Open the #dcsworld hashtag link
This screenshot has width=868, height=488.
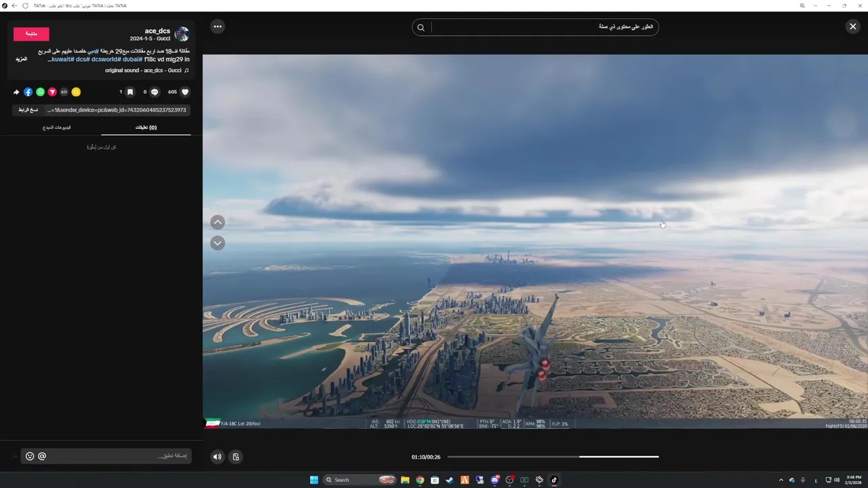point(106,60)
